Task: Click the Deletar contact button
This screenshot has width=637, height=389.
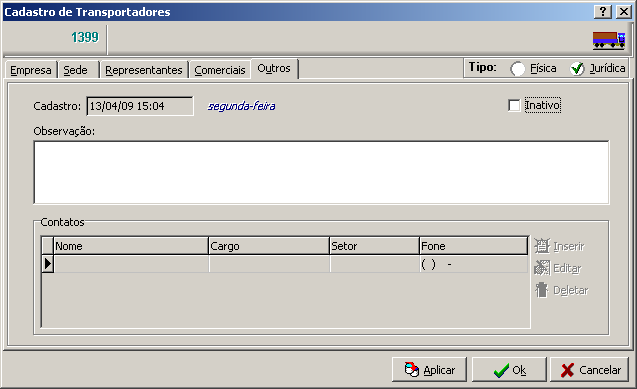Action: coord(561,290)
